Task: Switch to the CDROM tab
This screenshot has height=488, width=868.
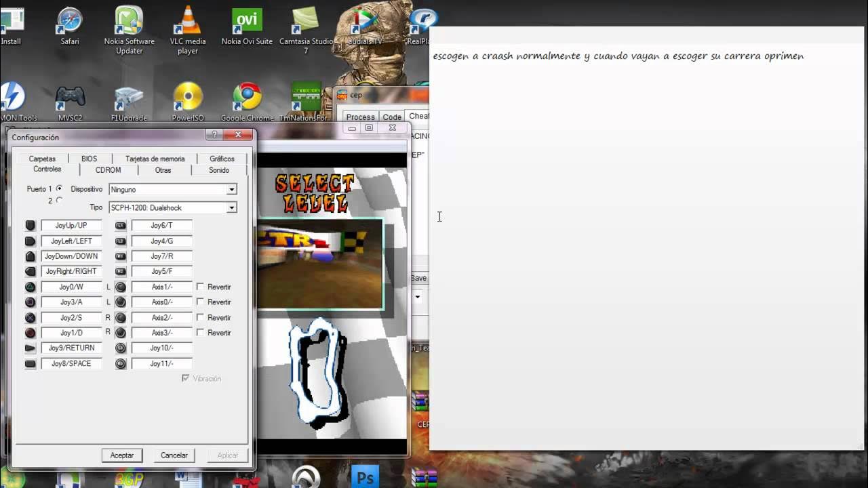Action: click(x=108, y=170)
